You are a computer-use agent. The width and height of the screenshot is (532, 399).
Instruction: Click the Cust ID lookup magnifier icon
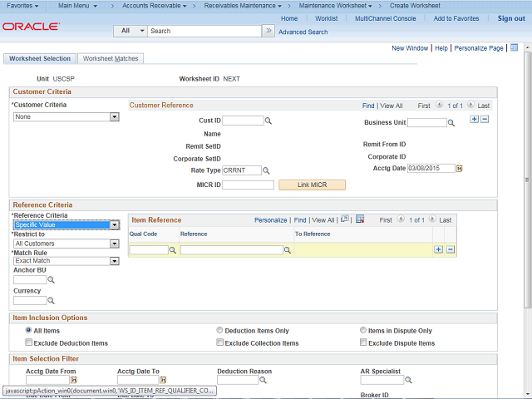coord(268,121)
